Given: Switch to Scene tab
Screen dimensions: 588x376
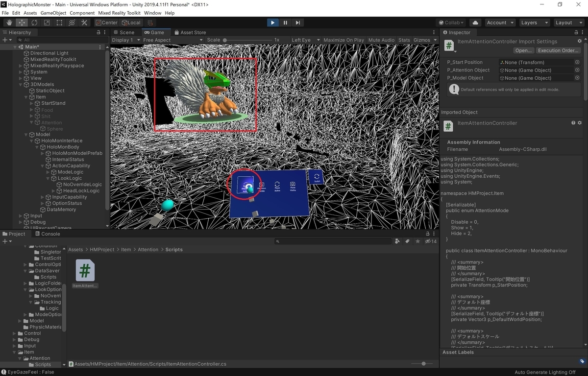Looking at the screenshot, I should point(123,32).
